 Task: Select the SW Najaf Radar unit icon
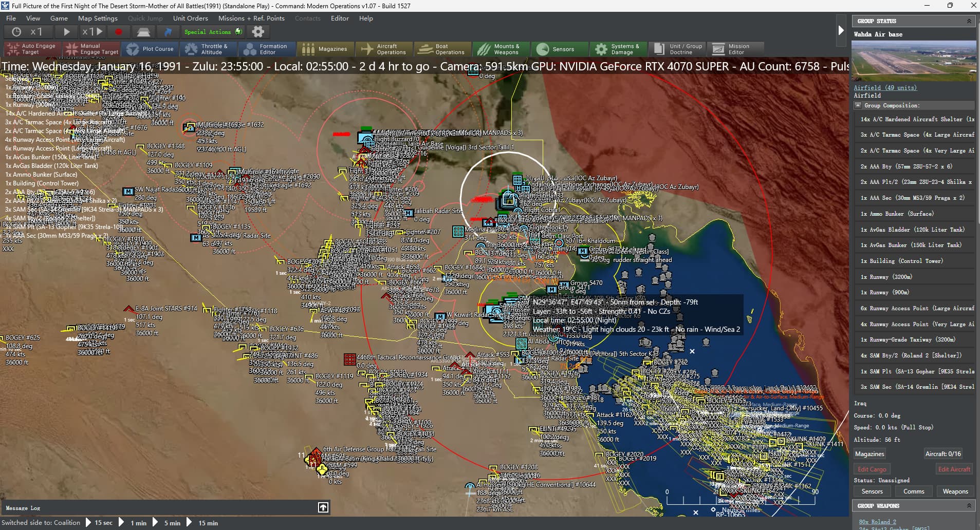coord(128,191)
